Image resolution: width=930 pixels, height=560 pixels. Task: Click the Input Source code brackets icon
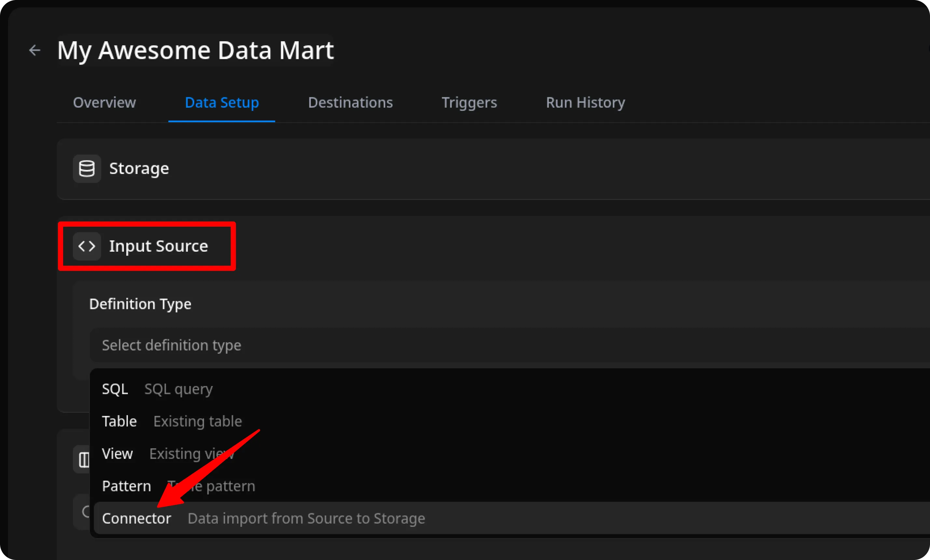click(87, 246)
